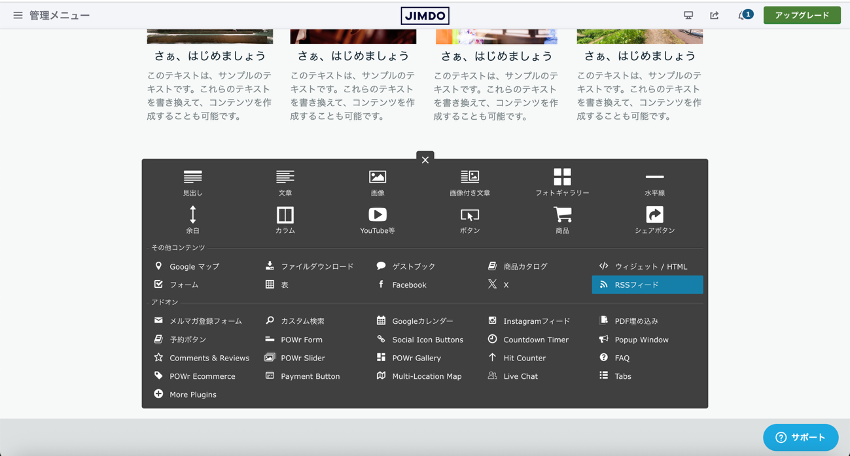This screenshot has width=850, height=456.
Task: Open the share site icon
Action: coord(714,15)
